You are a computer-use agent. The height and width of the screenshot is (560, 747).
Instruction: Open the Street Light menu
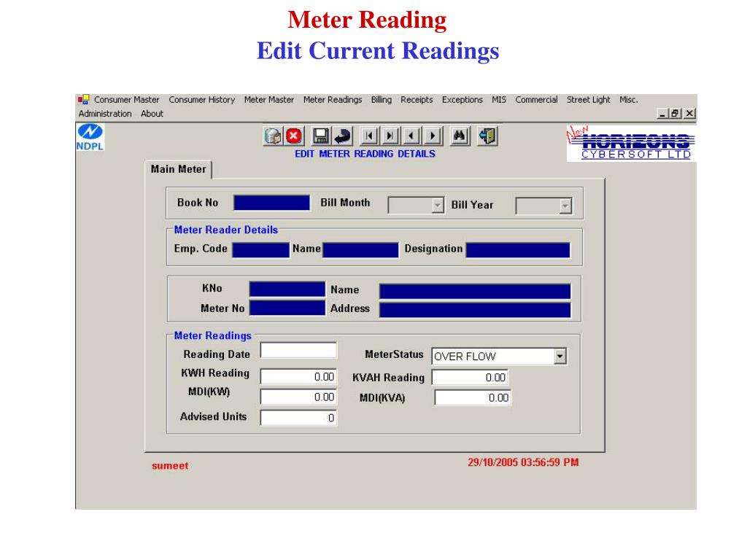588,99
